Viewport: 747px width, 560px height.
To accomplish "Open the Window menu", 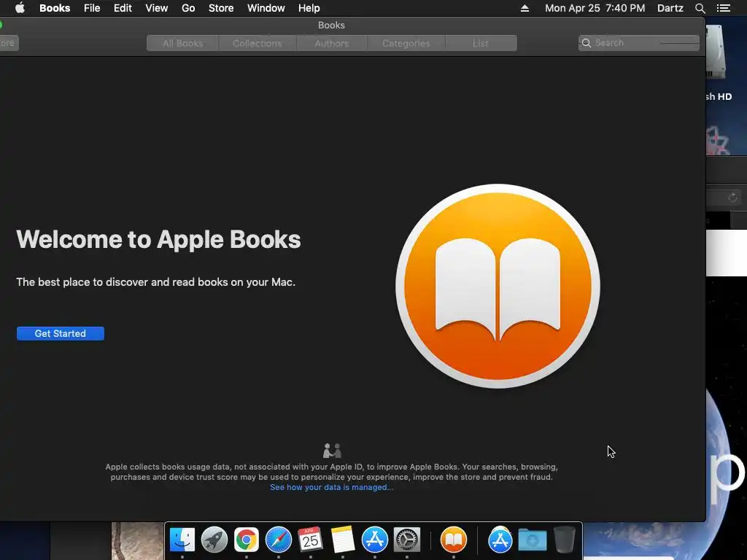I will pos(266,8).
